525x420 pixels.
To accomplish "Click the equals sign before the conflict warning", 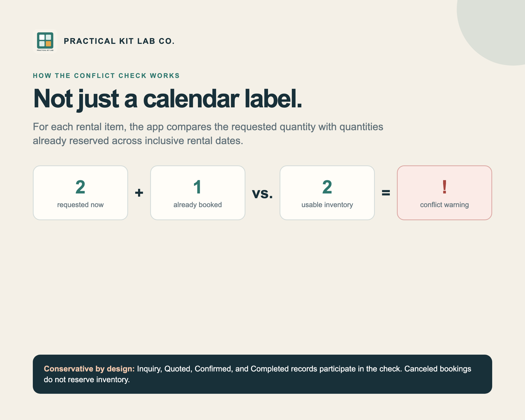I will [386, 193].
